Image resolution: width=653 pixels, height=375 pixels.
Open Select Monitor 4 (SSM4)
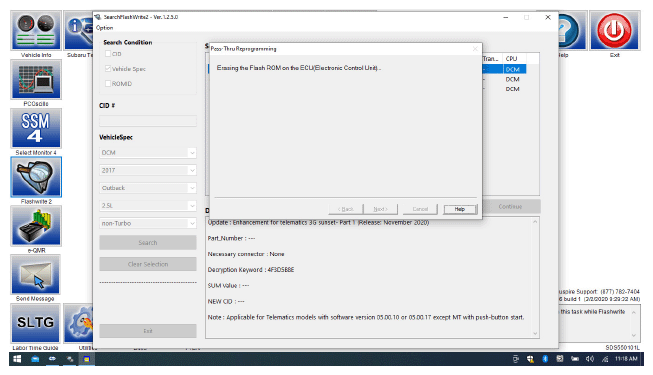(36, 128)
